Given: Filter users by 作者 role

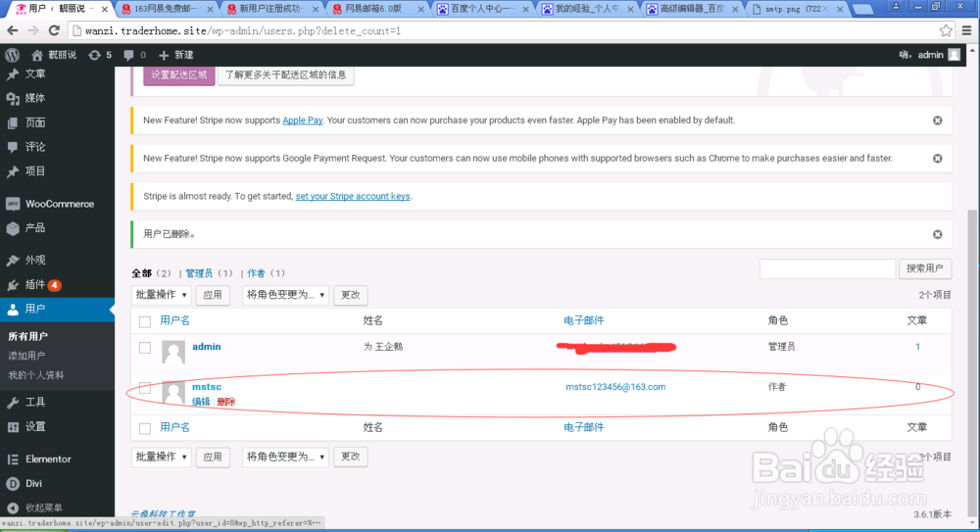Looking at the screenshot, I should (256, 273).
